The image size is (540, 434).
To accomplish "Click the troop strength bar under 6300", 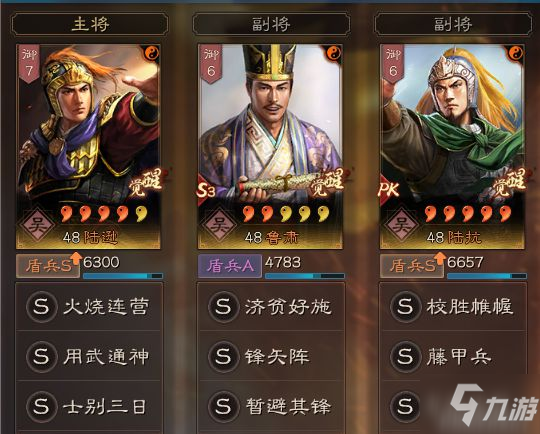I will click(x=123, y=276).
